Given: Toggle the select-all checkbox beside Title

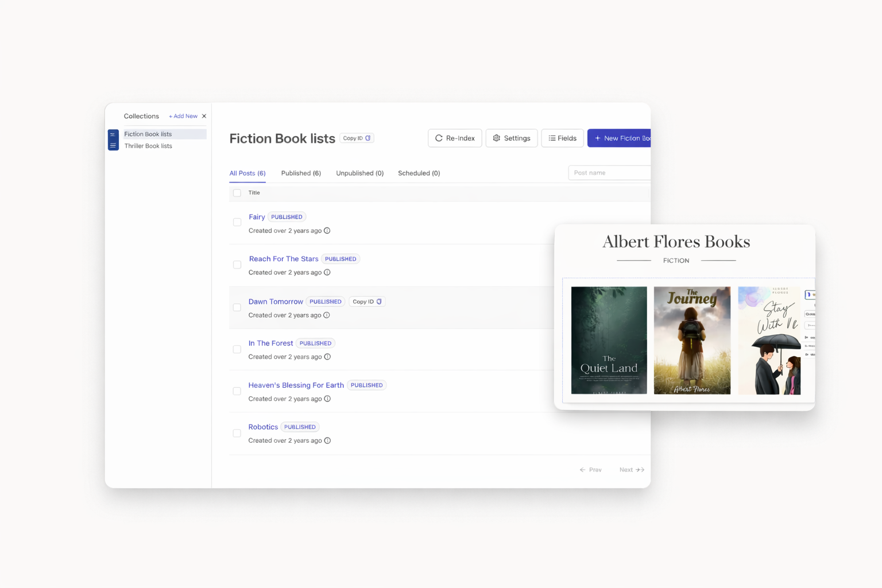Looking at the screenshot, I should coord(237,193).
